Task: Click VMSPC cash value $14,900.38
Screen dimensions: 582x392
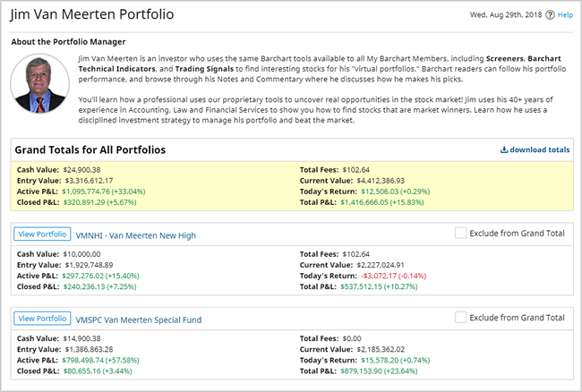Action: tap(81, 338)
